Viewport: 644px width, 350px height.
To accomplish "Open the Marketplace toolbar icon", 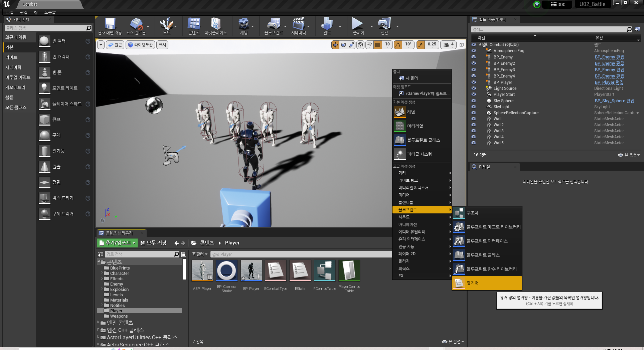I will point(216,24).
